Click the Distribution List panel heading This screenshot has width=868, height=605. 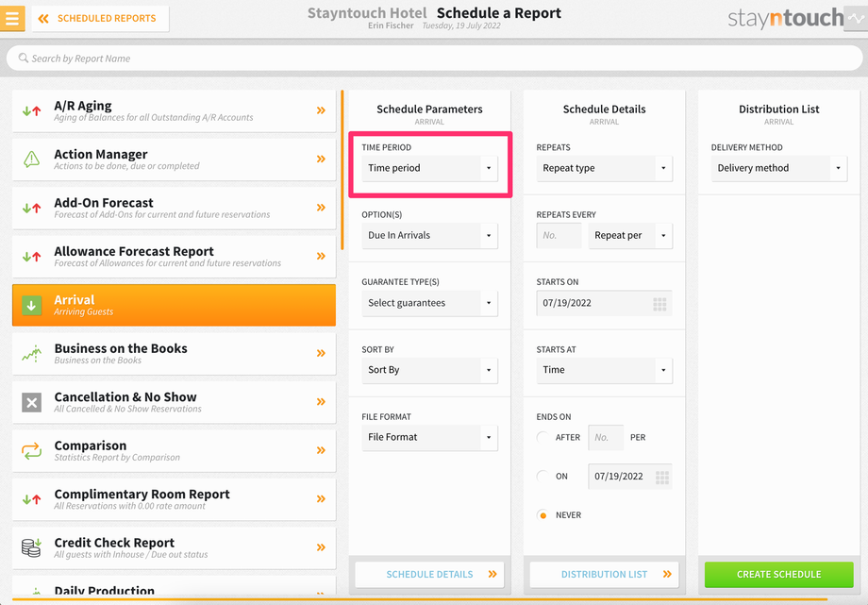pos(779,109)
